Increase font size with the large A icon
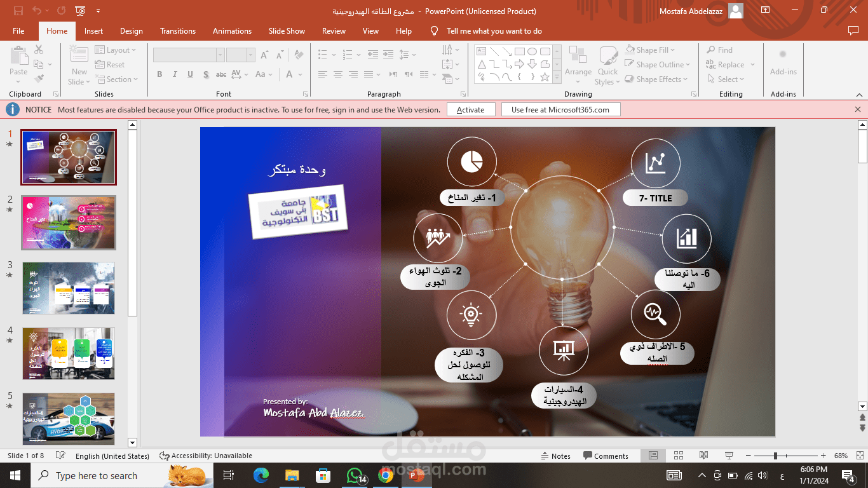Viewport: 868px width, 488px height. [264, 55]
